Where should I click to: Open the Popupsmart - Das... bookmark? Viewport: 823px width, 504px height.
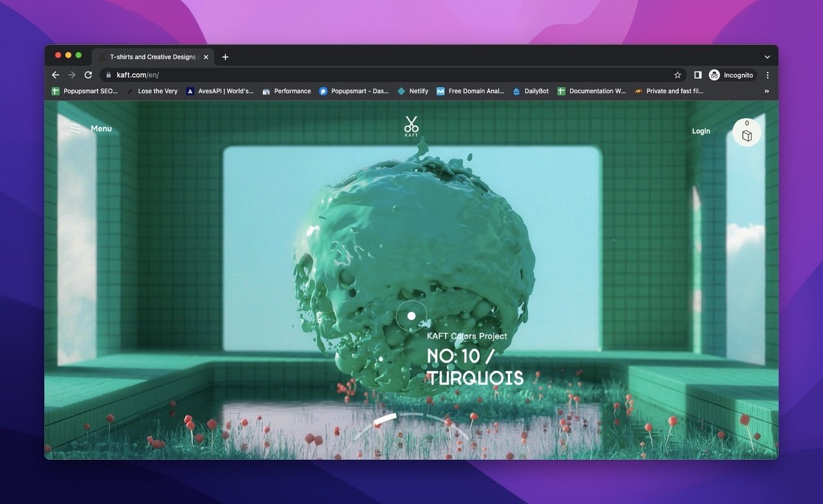(354, 91)
